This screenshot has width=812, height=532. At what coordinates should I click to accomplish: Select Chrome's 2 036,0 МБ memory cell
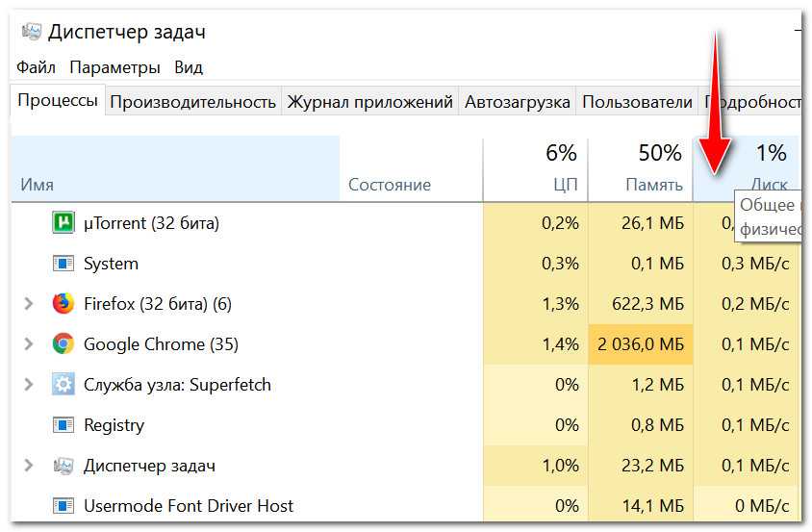640,344
